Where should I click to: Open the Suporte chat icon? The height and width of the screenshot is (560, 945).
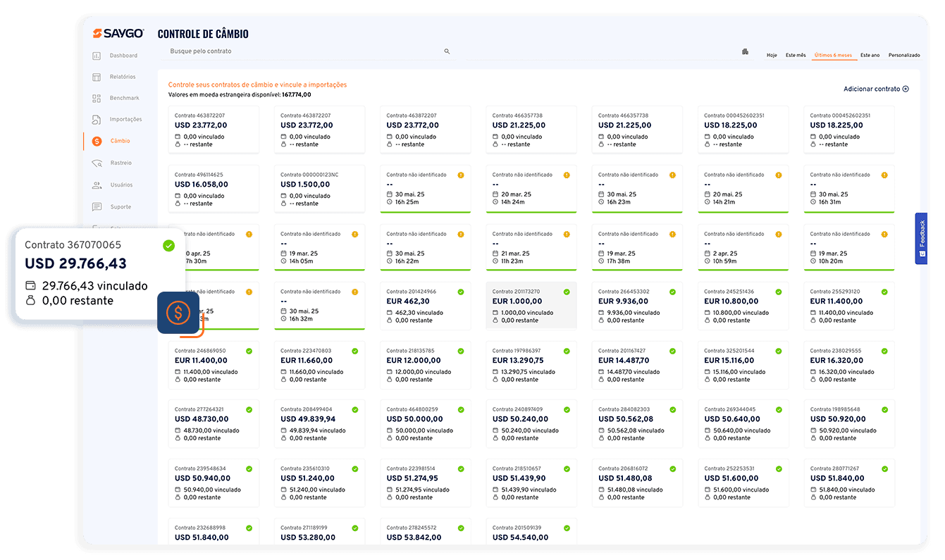click(x=97, y=207)
